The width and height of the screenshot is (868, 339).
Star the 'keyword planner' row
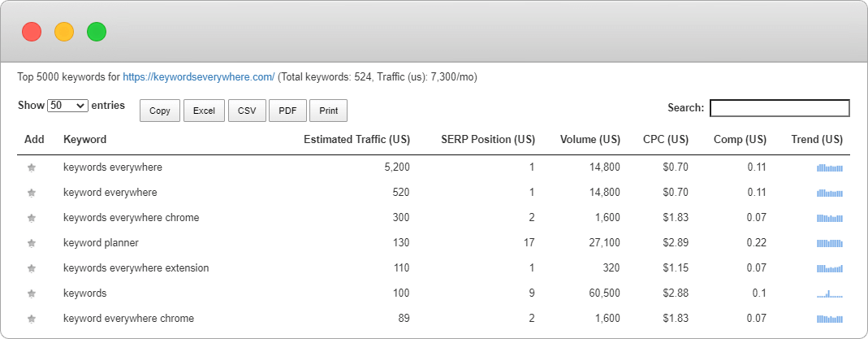point(32,243)
